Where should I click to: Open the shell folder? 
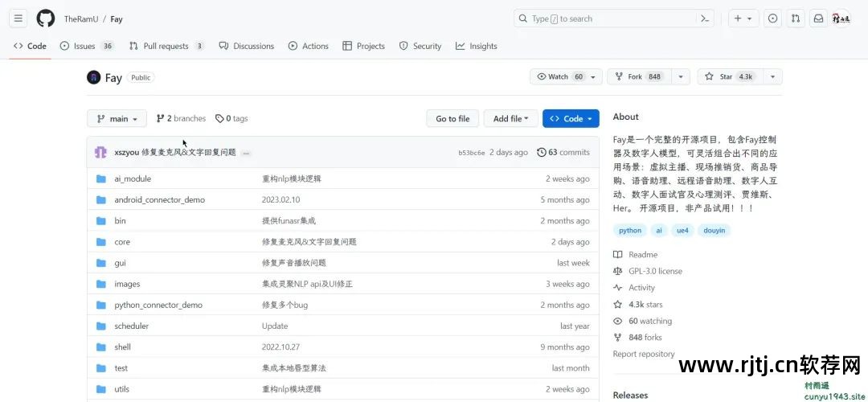(x=123, y=347)
